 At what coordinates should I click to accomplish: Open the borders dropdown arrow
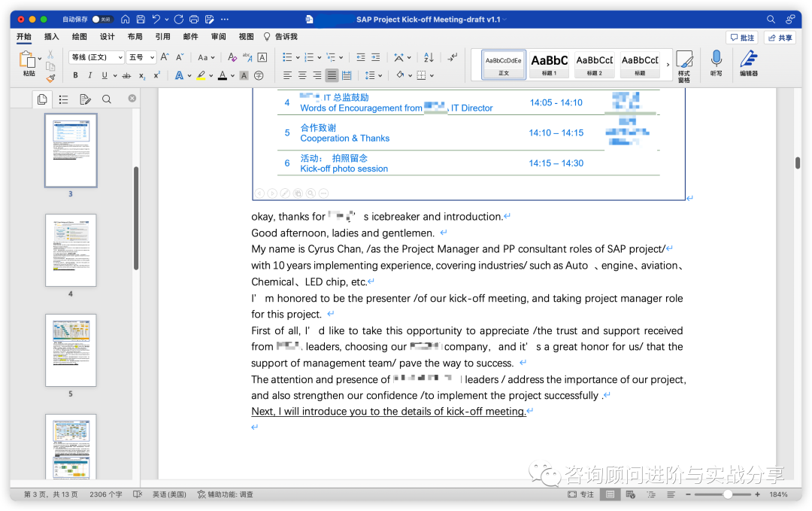click(x=432, y=76)
